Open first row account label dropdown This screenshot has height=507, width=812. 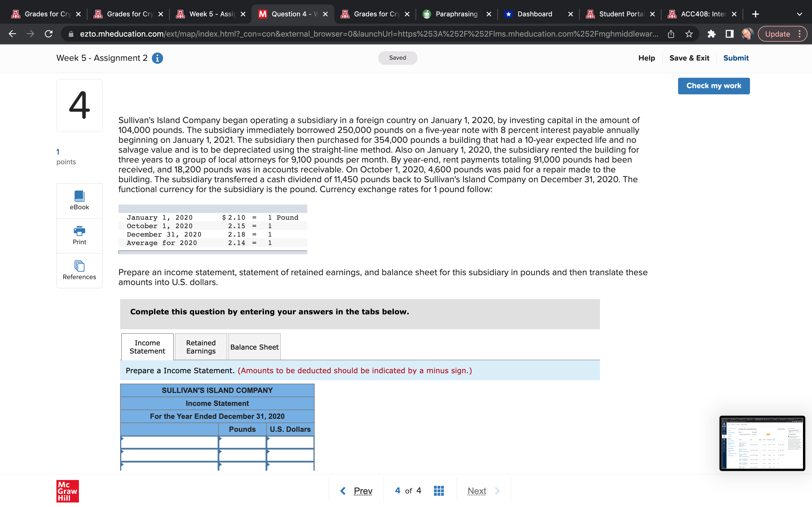coord(169,442)
